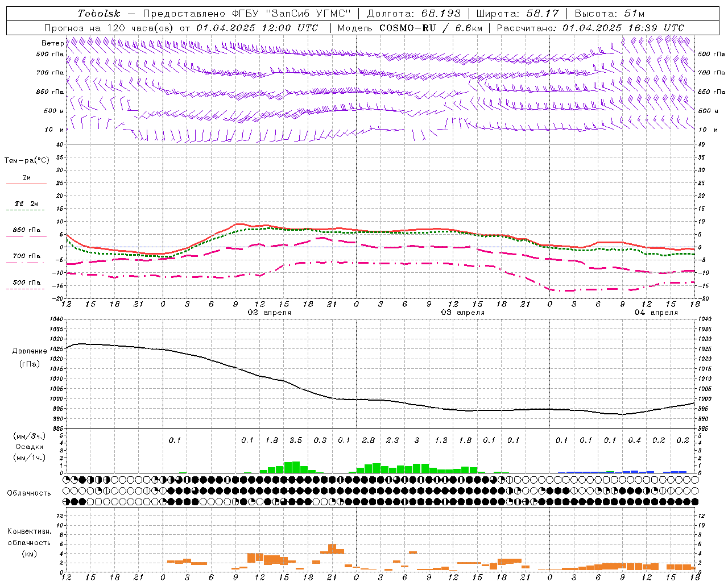728x582 pixels.
Task: Click the 3-hour precipitation value "2.8"
Action: [x=369, y=440]
